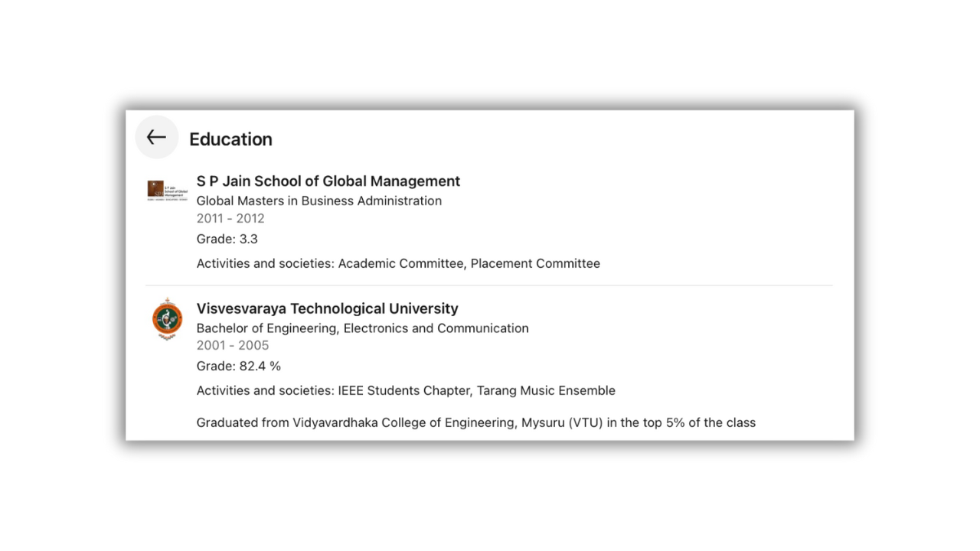Select the Education page heading
The height and width of the screenshot is (551, 980).
click(x=230, y=139)
